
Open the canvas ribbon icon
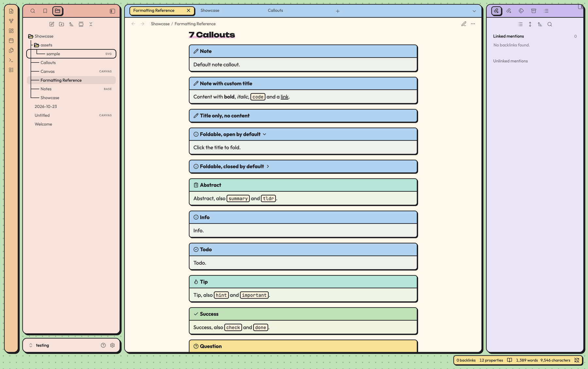click(x=11, y=31)
